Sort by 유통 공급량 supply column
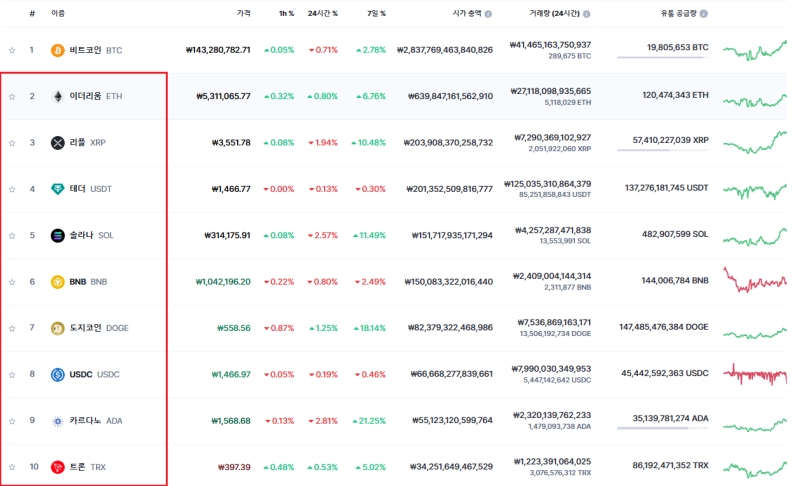The width and height of the screenshot is (800, 486). click(679, 13)
